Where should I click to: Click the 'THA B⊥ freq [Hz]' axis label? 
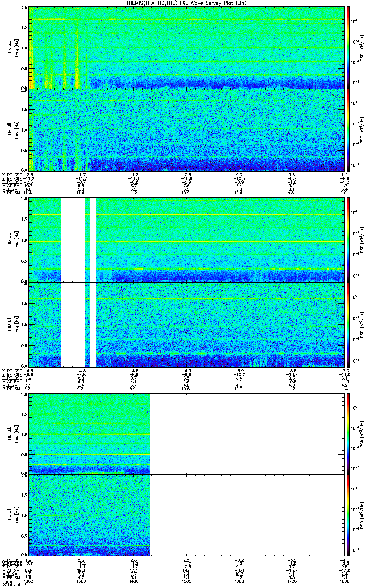click(13, 48)
